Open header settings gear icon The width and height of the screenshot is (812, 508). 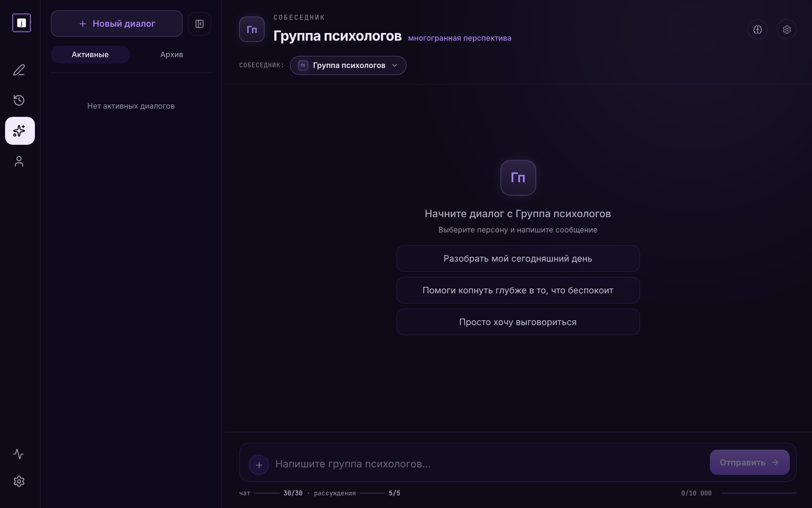pyautogui.click(x=787, y=30)
